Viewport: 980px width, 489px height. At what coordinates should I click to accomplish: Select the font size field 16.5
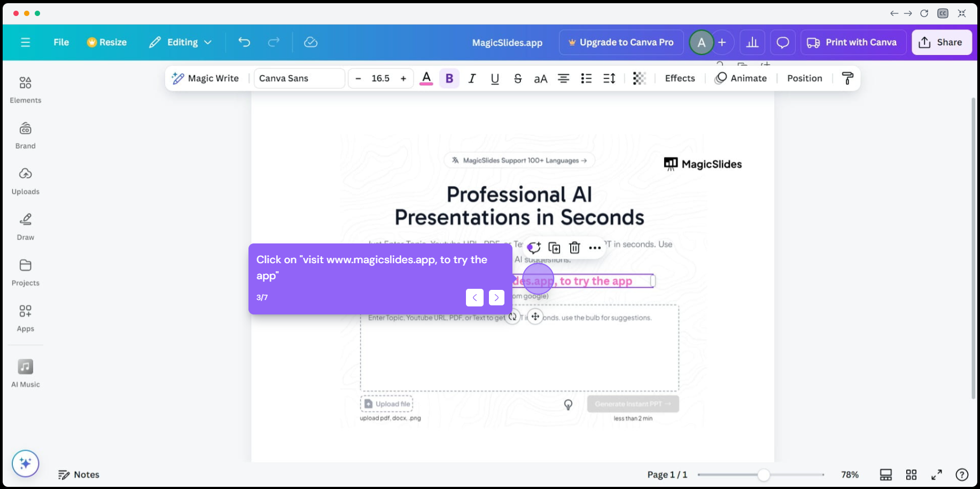380,78
